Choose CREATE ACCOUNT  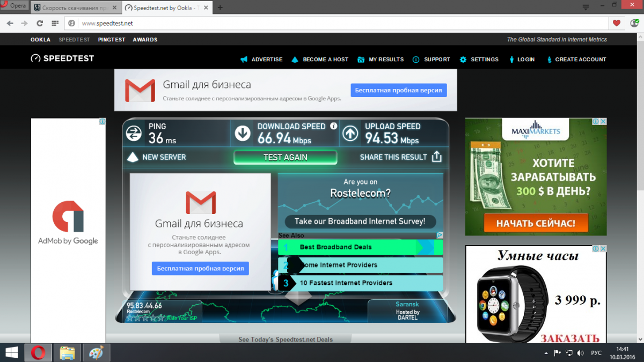576,60
